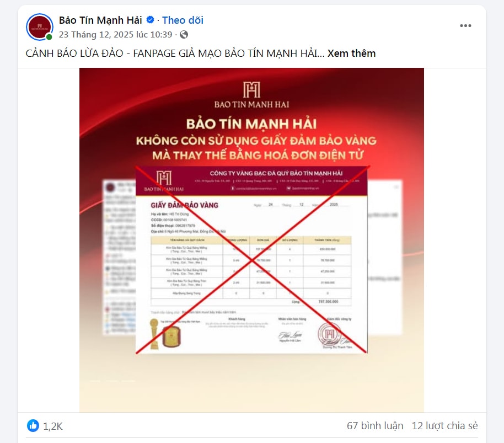Click the crossed-out Giấy đảm bảo vàng certificate
This screenshot has width=504, height=443.
point(251,260)
